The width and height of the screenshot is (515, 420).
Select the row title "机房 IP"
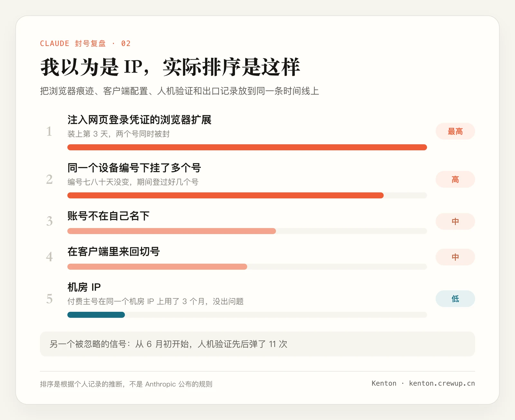84,287
